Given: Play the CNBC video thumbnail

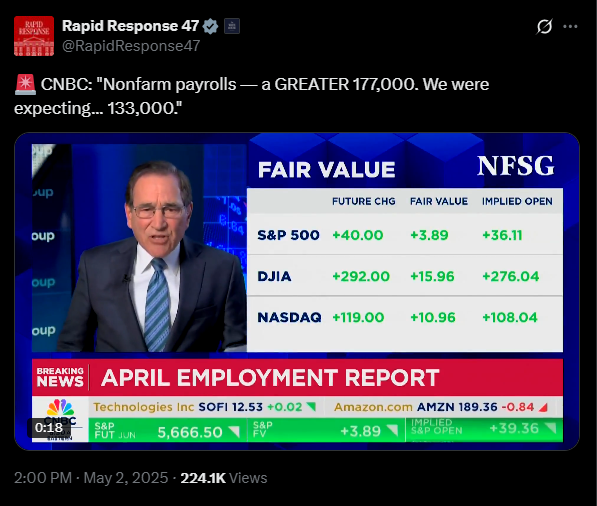Looking at the screenshot, I should click(x=297, y=291).
